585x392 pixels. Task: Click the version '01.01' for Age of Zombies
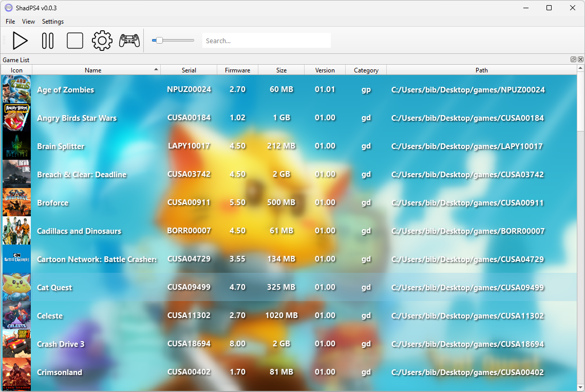325,89
